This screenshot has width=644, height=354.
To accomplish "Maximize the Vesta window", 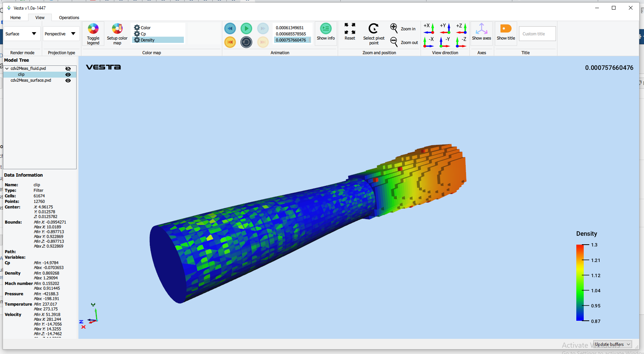I will (614, 8).
